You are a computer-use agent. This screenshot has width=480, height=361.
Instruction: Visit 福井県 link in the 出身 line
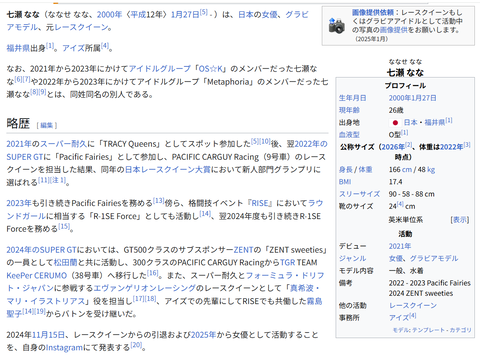[18, 48]
